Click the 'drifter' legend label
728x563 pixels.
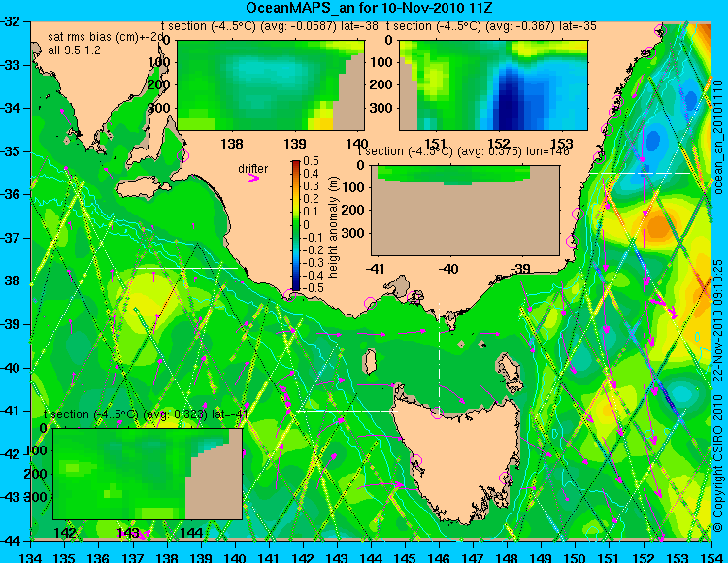(253, 169)
